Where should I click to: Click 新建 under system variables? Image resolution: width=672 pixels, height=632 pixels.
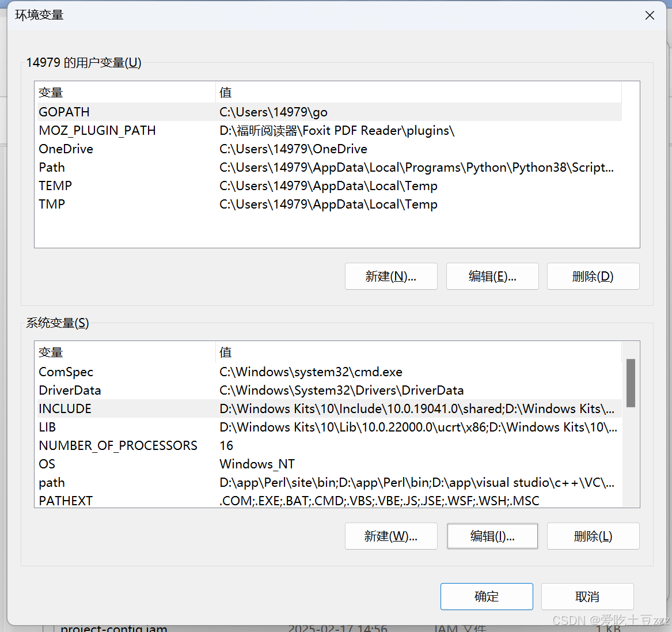tap(391, 536)
